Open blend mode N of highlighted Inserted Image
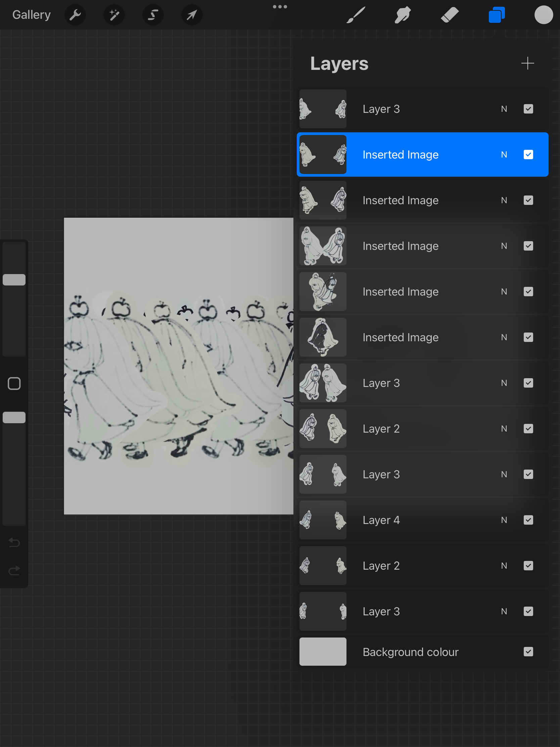The width and height of the screenshot is (560, 747). click(504, 155)
